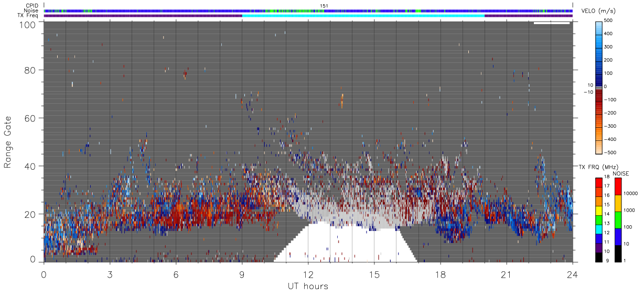Click the "TX Freq" label at top left

point(27,16)
